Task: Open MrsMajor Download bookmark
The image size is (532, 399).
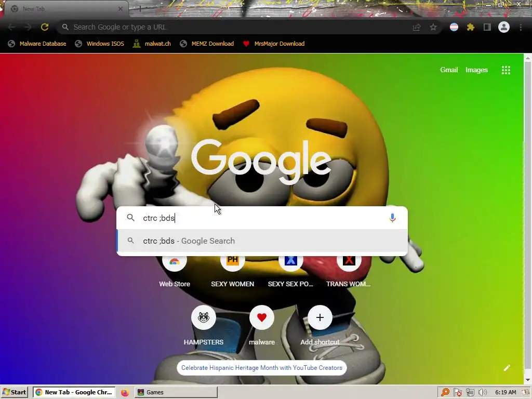Action: click(274, 44)
